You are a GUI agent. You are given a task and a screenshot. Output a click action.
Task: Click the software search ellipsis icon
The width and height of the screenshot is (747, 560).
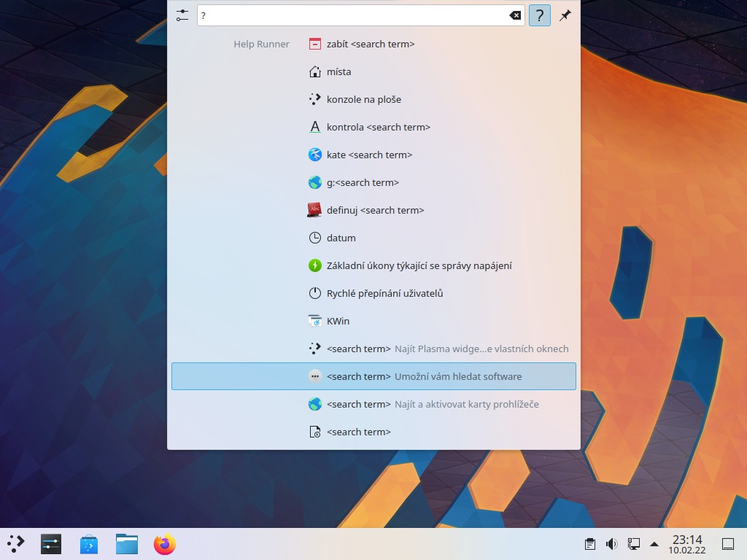pyautogui.click(x=315, y=376)
